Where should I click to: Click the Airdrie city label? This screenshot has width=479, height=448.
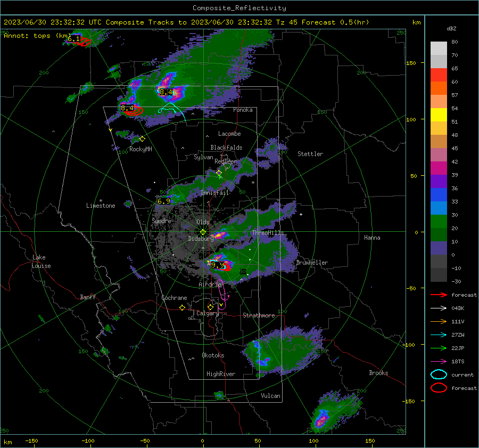point(210,284)
